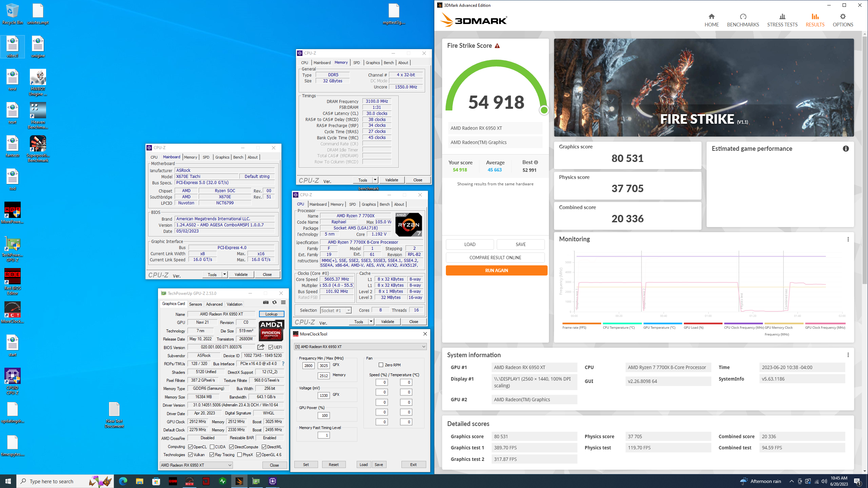Toggle the OpenCL checkbox in GPU-Z

191,447
